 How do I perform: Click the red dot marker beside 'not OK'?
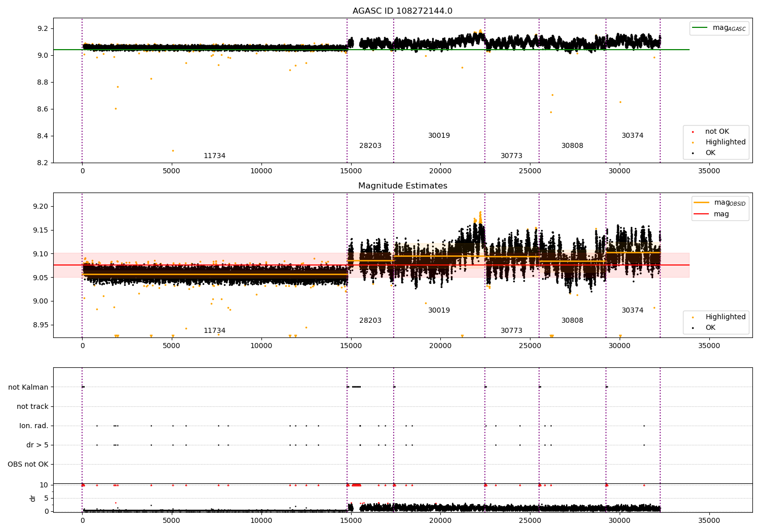693,132
